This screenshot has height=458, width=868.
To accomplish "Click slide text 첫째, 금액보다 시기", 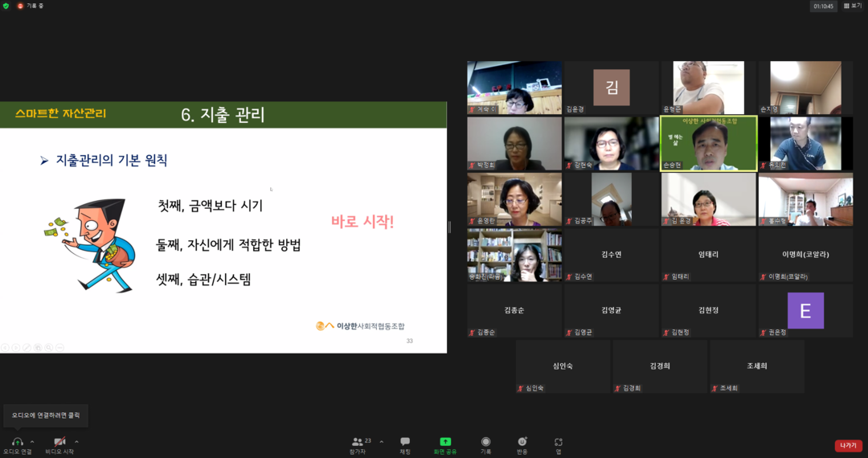I will pyautogui.click(x=211, y=206).
